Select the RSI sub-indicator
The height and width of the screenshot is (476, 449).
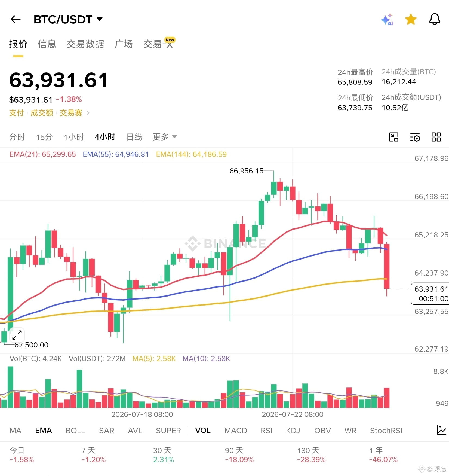coord(266,431)
